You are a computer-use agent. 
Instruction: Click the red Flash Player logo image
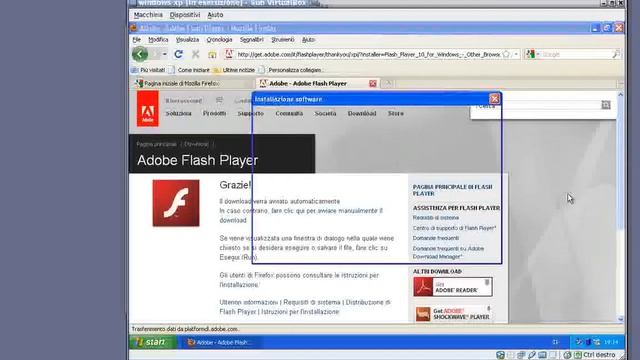(x=176, y=203)
